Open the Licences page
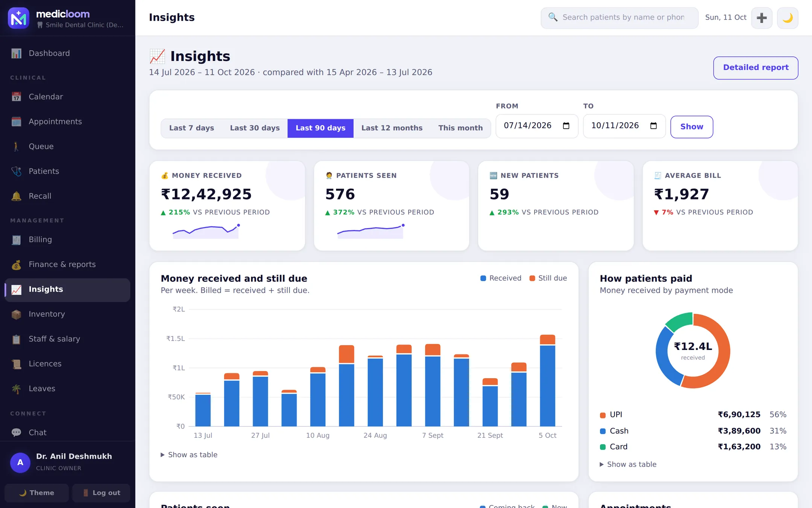This screenshot has width=812, height=508. [x=67, y=364]
